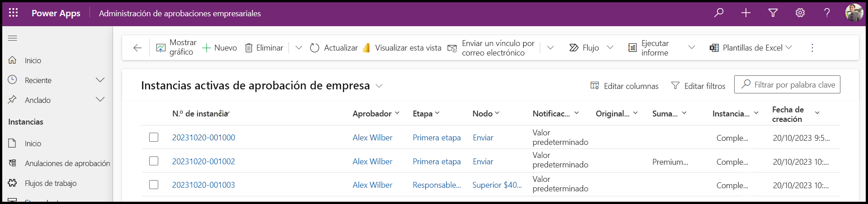The width and height of the screenshot is (868, 204).
Task: Open the settings gear icon
Action: pos(800,13)
